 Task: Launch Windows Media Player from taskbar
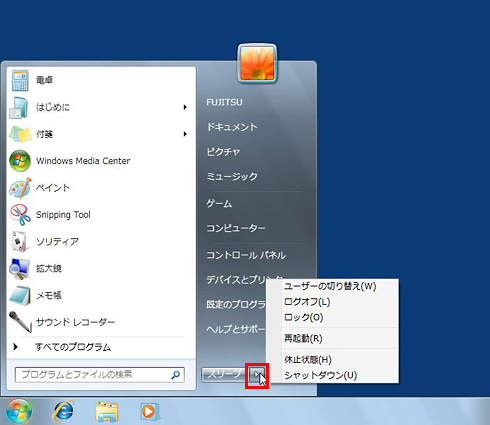[149, 411]
